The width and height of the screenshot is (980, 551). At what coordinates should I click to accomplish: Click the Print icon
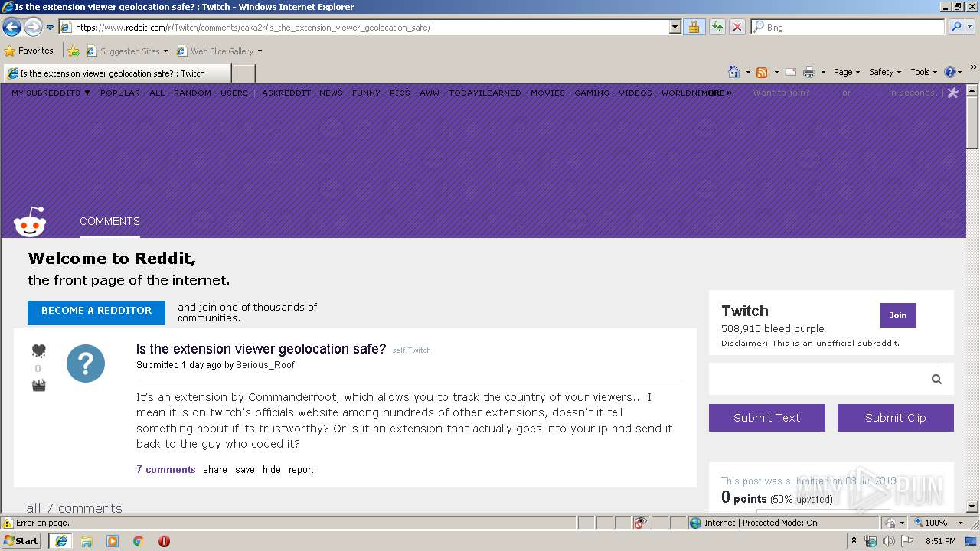tap(809, 72)
